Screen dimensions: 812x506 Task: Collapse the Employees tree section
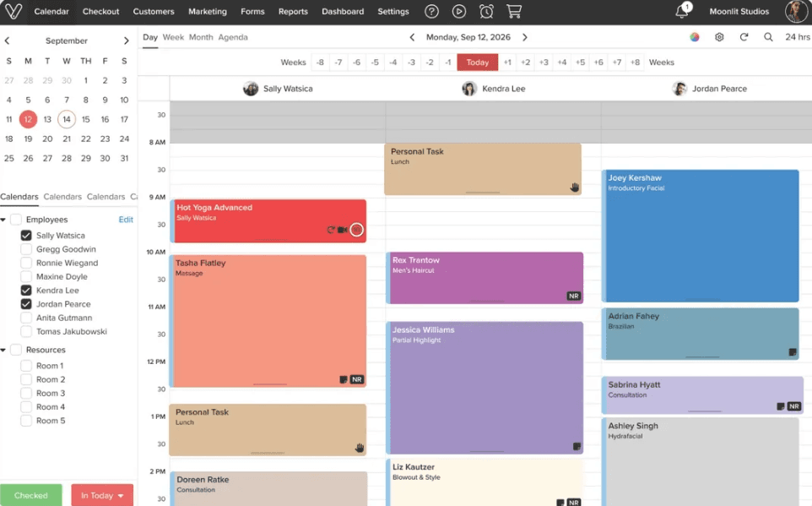3,220
